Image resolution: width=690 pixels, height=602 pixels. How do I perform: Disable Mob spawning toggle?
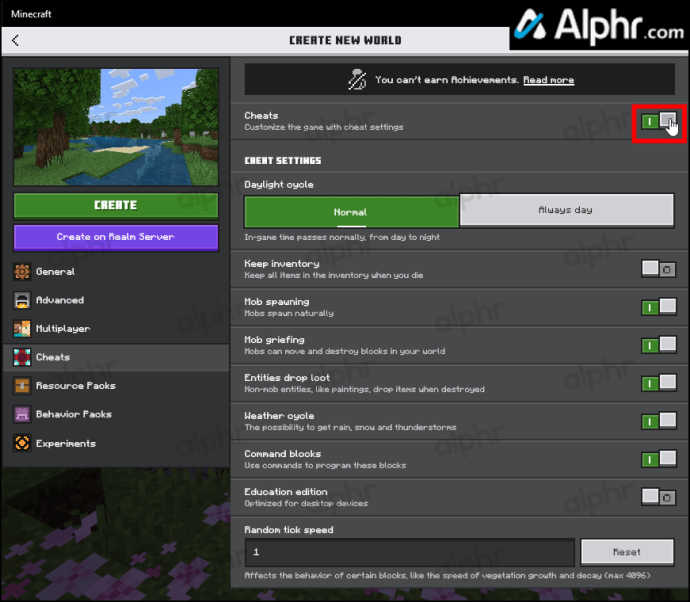pos(659,307)
